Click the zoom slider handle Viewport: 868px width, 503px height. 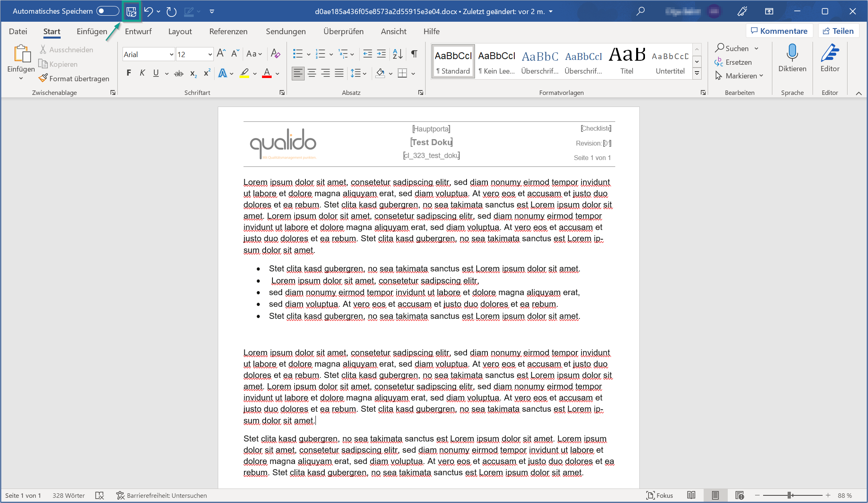tap(789, 495)
